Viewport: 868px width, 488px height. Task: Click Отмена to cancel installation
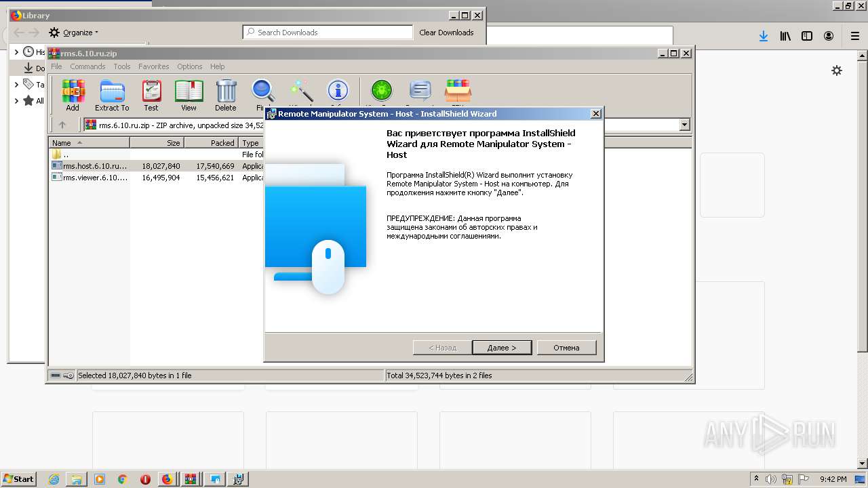tap(566, 348)
